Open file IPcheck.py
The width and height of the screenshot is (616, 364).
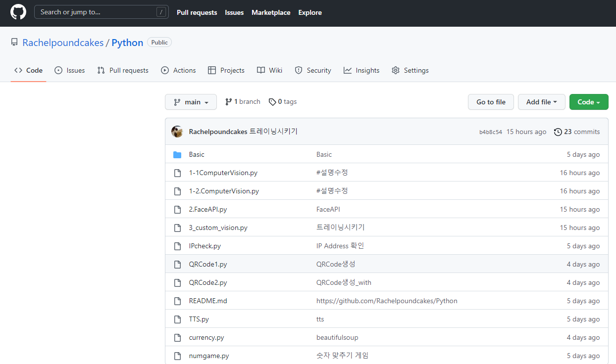pyautogui.click(x=205, y=246)
